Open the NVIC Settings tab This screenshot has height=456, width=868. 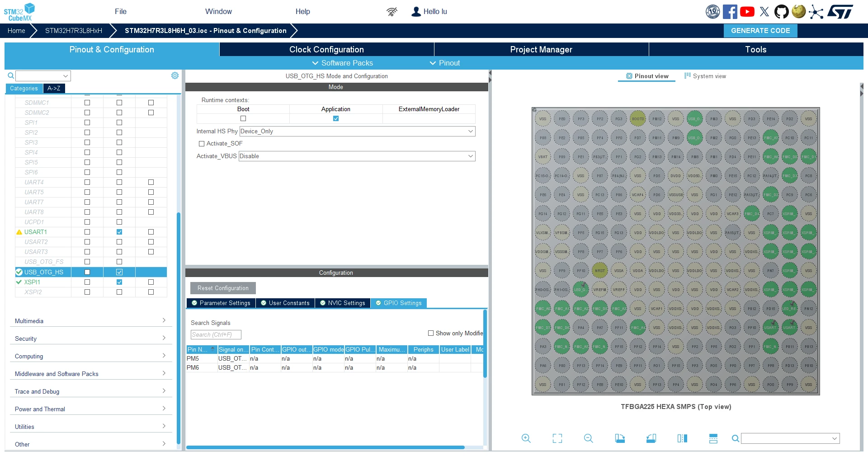coord(343,303)
